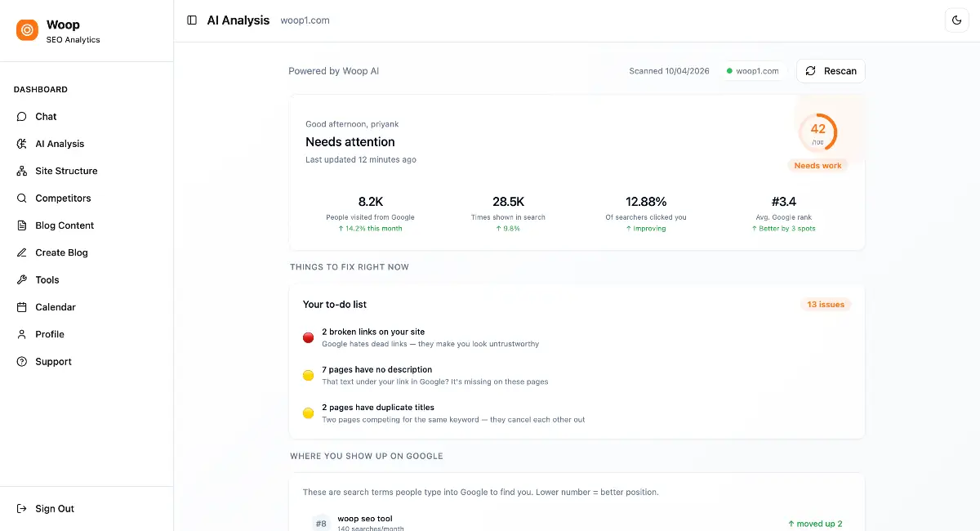Click the green woop1.com status dot

click(729, 71)
